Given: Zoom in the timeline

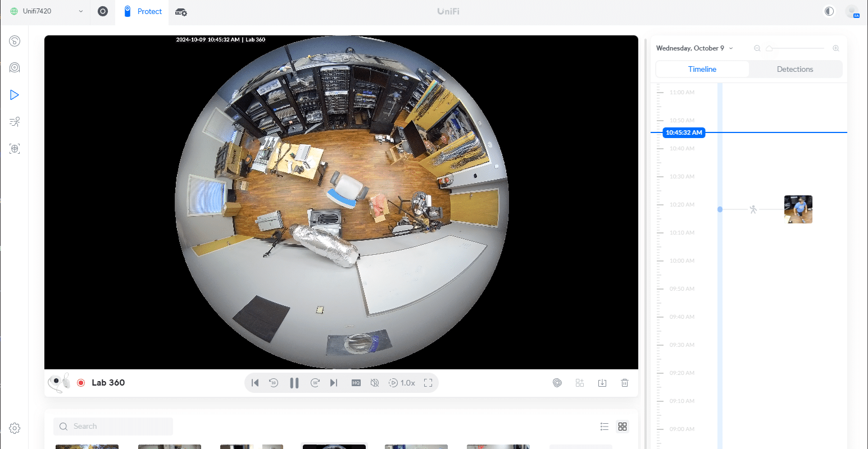Looking at the screenshot, I should tap(836, 48).
